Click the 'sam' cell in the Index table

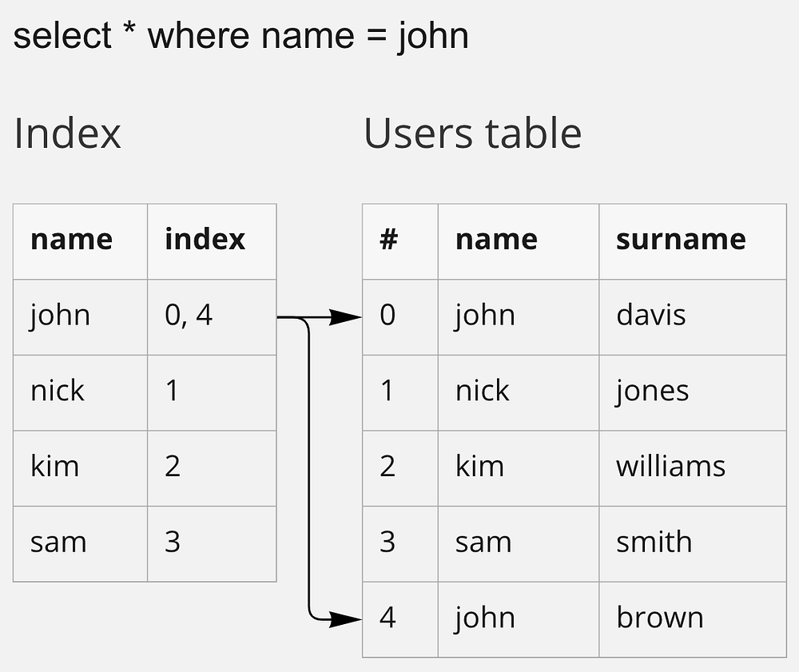pyautogui.click(x=80, y=543)
